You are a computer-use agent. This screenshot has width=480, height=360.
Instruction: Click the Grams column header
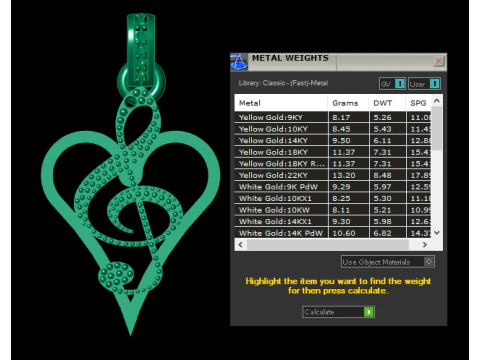348,103
